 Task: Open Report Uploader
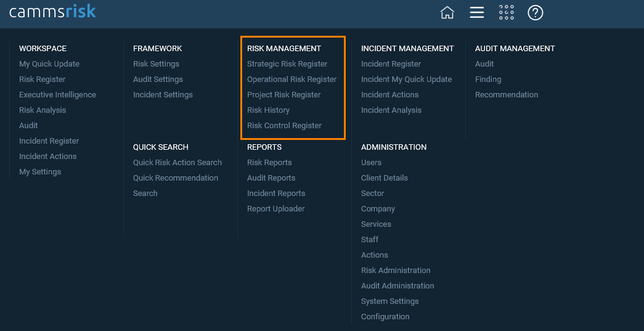pyautogui.click(x=276, y=208)
